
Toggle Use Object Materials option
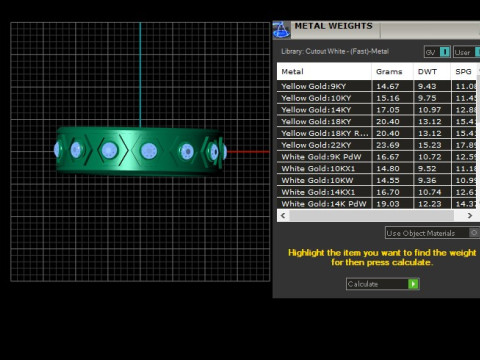coord(432,233)
